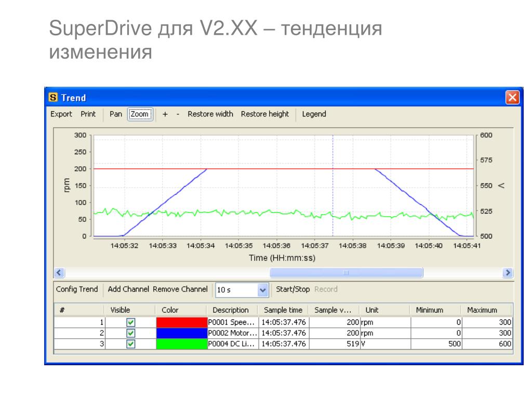Click the Sample time column header

(283, 310)
